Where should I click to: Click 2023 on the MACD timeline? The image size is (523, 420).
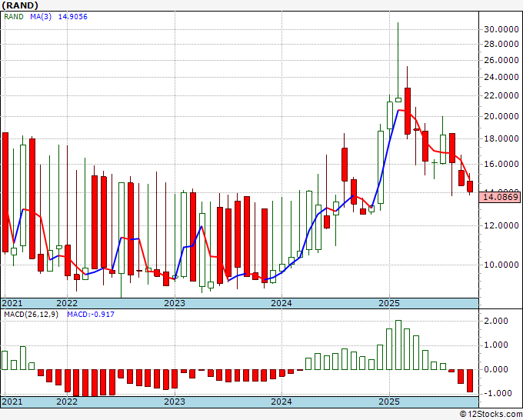[175, 402]
